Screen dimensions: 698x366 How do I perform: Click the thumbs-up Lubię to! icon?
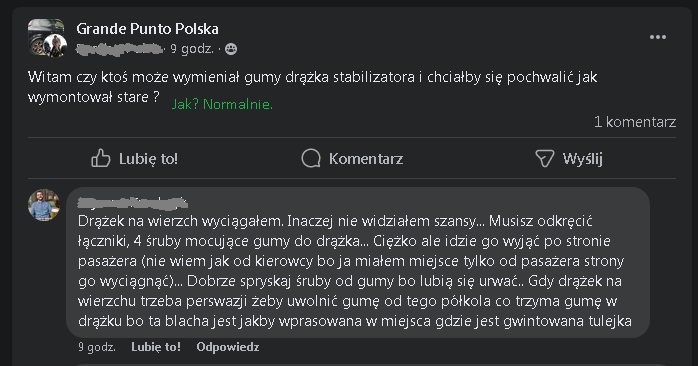[x=101, y=159]
